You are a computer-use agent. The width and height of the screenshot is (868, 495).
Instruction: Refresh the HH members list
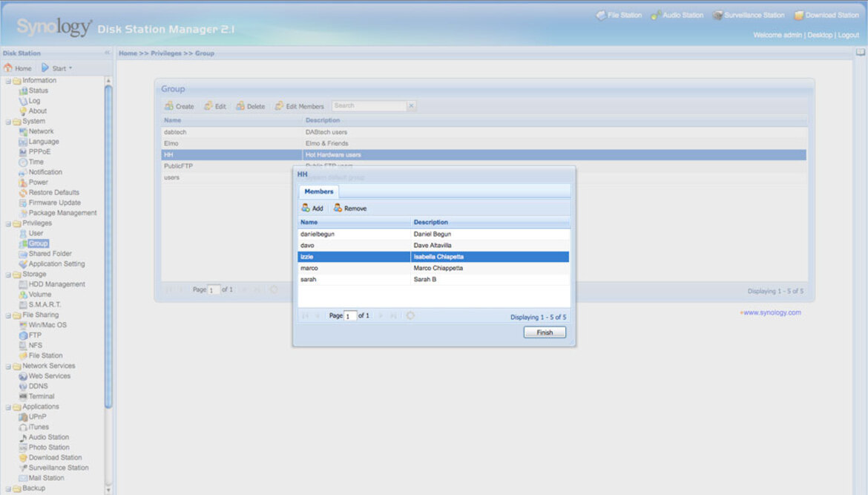[x=410, y=315]
